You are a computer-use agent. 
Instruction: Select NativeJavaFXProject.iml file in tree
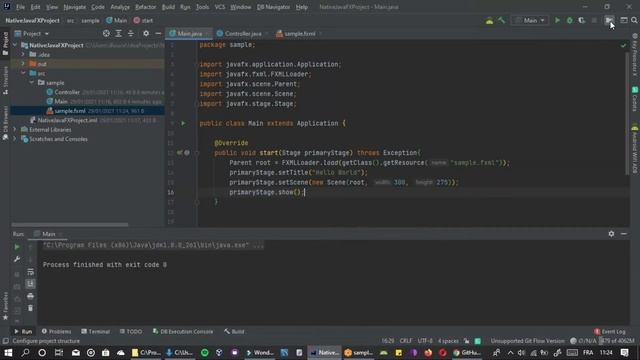coord(67,120)
